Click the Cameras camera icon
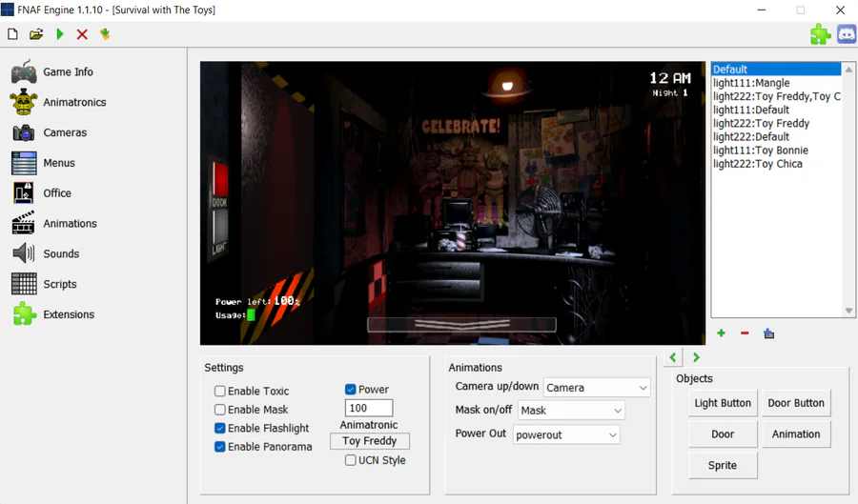This screenshot has width=858, height=504. tap(24, 132)
